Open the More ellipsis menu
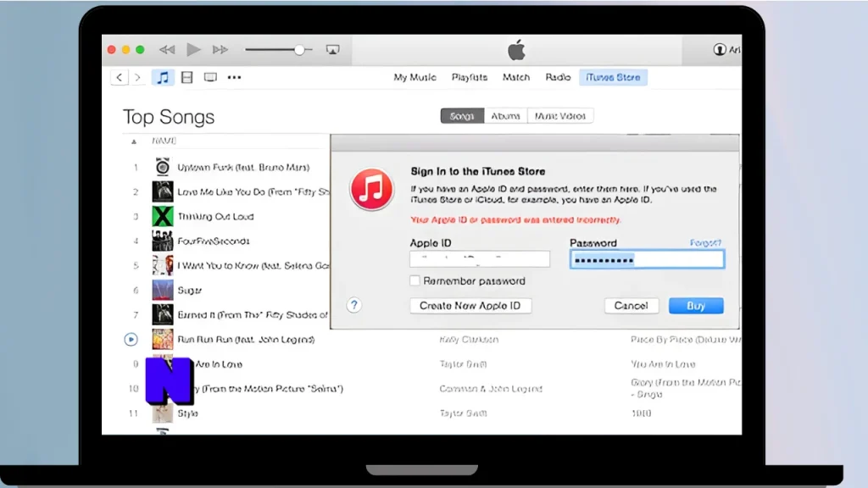Image resolution: width=868 pixels, height=488 pixels. pos(234,77)
